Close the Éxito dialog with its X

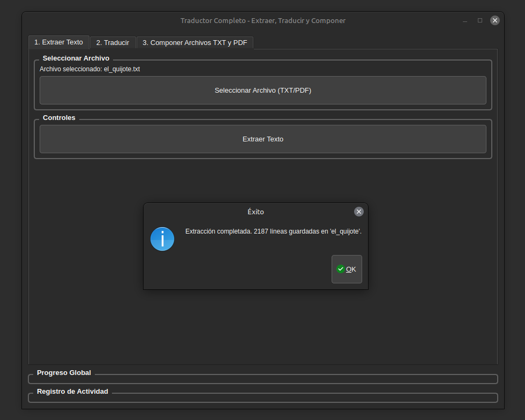pyautogui.click(x=359, y=212)
